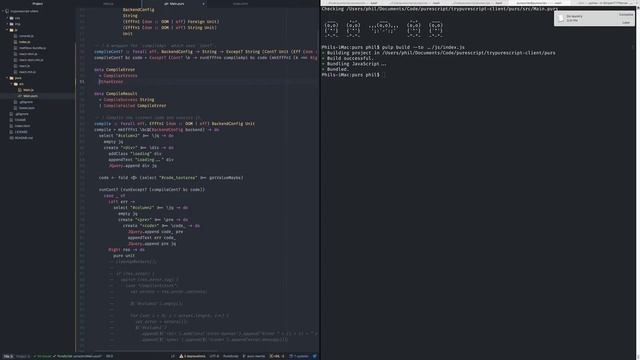Click the Project panel header
The height and width of the screenshot is (360, 640).
point(37,4)
